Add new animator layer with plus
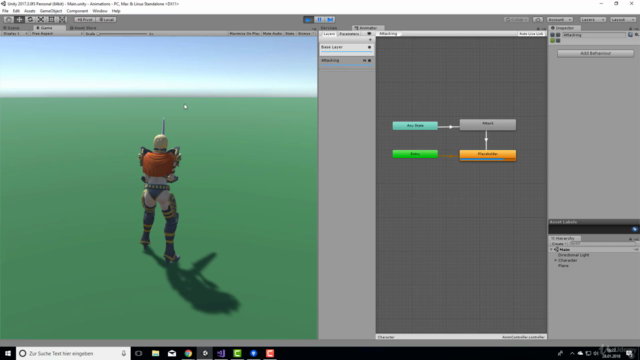Screen dimensions: 640x360 tap(370, 40)
